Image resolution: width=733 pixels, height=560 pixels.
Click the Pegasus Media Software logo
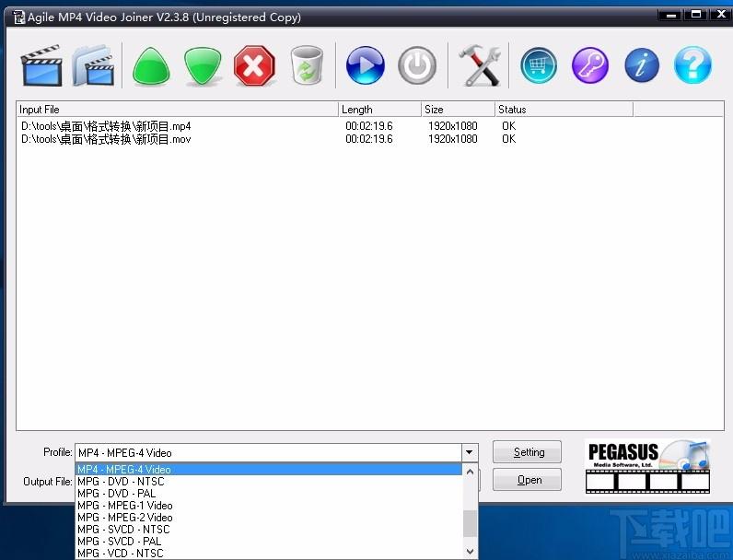pyautogui.click(x=647, y=466)
